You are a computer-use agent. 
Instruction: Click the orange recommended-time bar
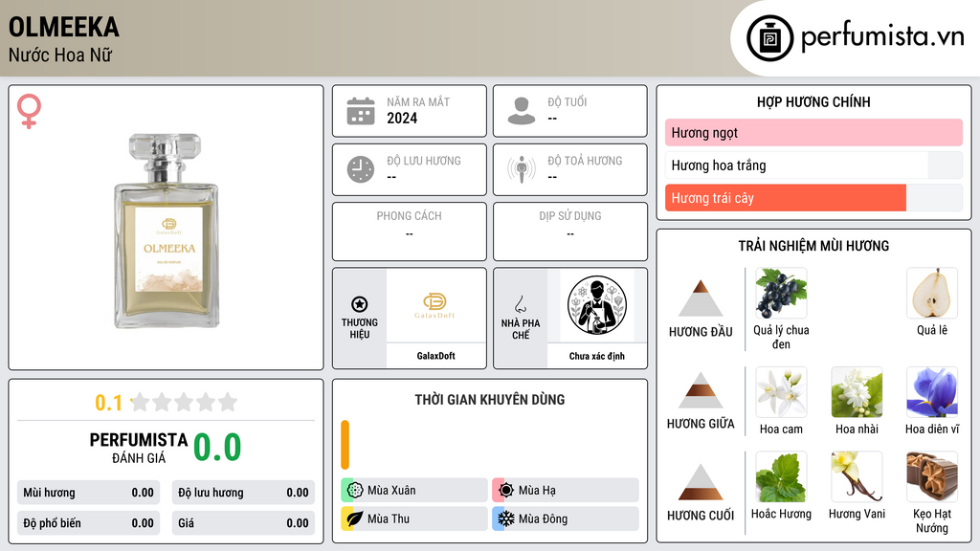tap(345, 445)
